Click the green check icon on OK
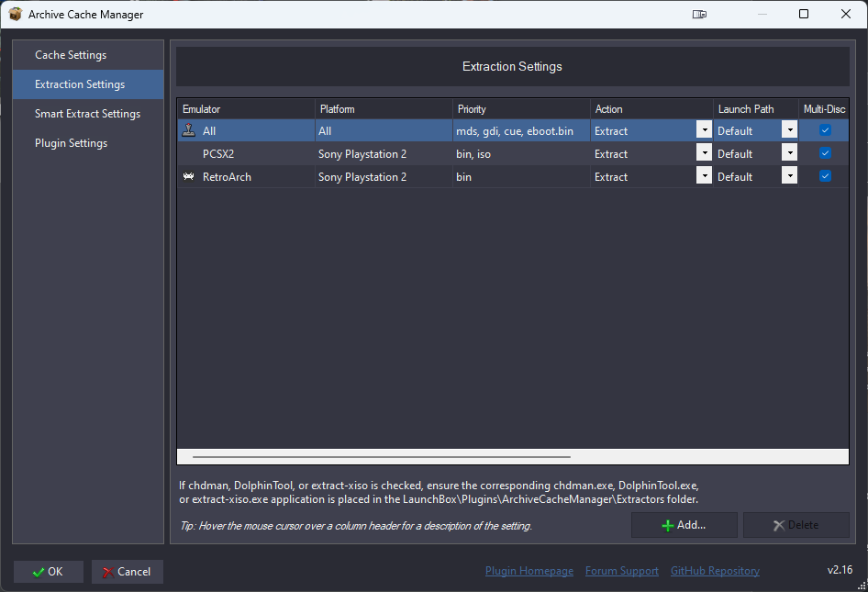The width and height of the screenshot is (868, 592). (39, 572)
